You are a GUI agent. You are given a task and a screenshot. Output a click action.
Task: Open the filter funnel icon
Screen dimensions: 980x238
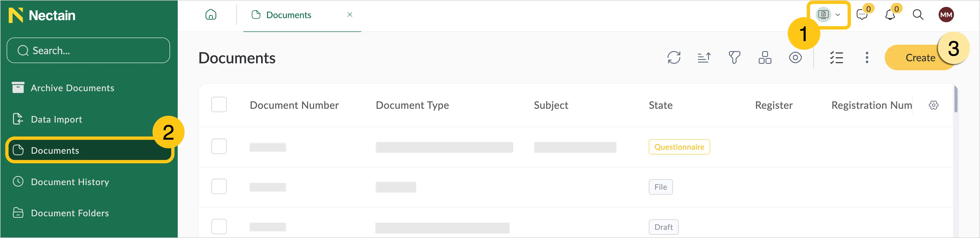point(734,58)
